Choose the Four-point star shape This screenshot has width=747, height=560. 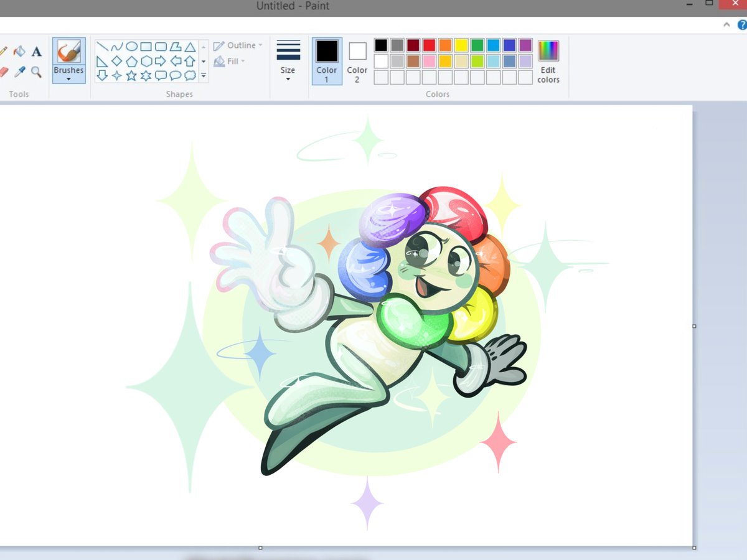[117, 75]
